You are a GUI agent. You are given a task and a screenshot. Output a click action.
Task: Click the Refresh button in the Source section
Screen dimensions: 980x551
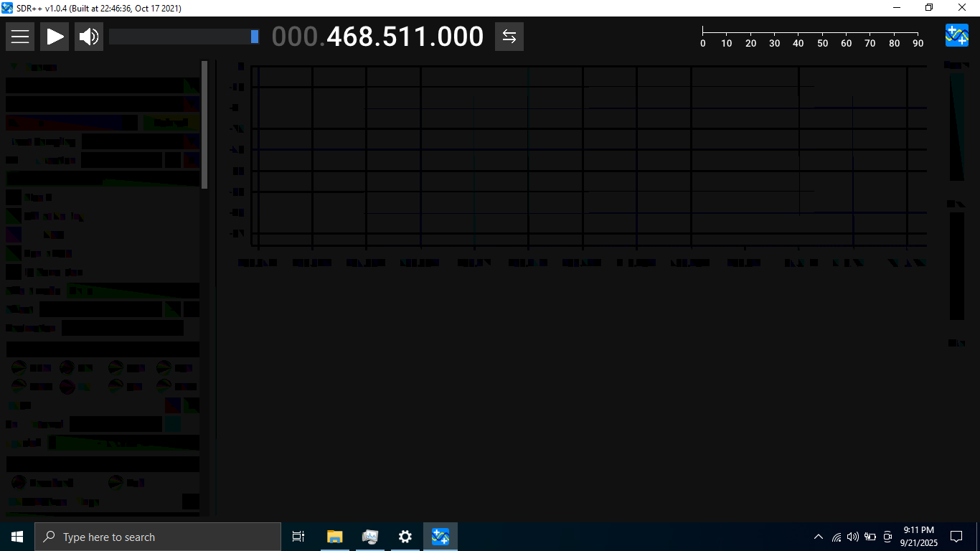tap(171, 123)
